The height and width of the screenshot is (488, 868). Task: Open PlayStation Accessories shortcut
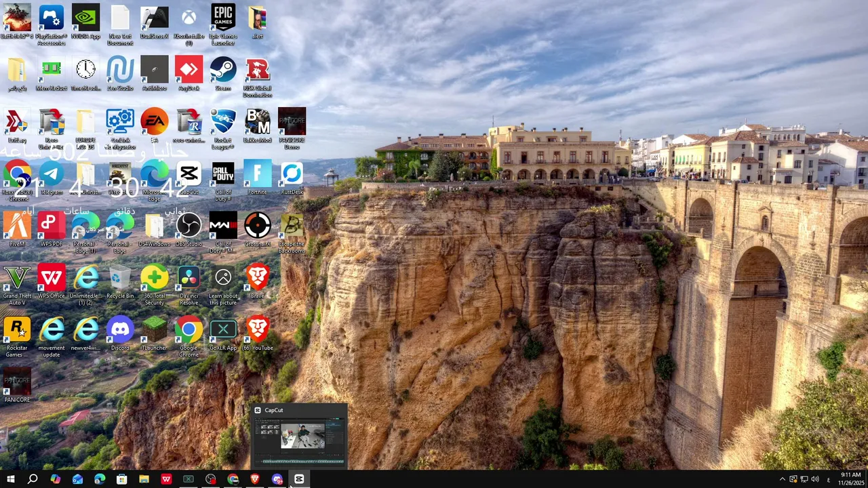click(x=52, y=25)
